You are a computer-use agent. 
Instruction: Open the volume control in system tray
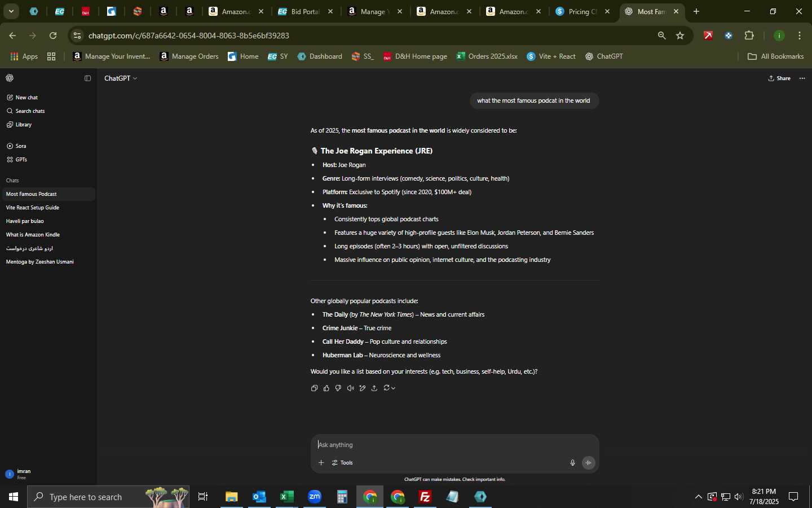pyautogui.click(x=739, y=497)
